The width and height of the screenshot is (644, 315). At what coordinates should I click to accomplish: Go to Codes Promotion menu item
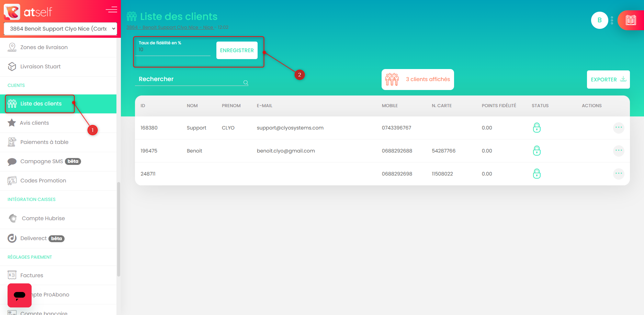pos(43,181)
